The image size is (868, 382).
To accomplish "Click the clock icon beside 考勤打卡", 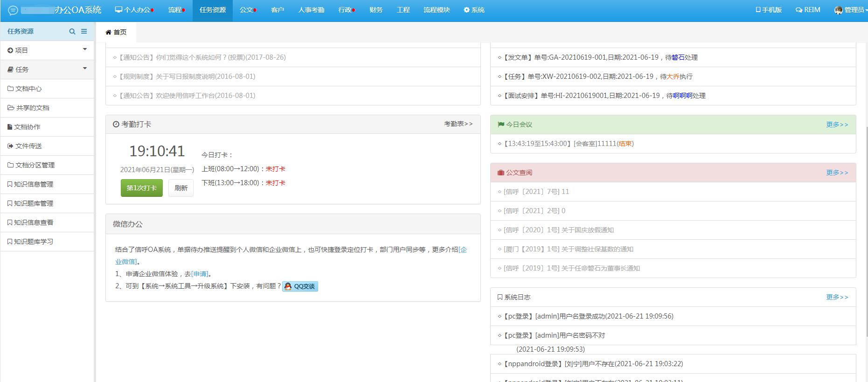I will (x=116, y=125).
